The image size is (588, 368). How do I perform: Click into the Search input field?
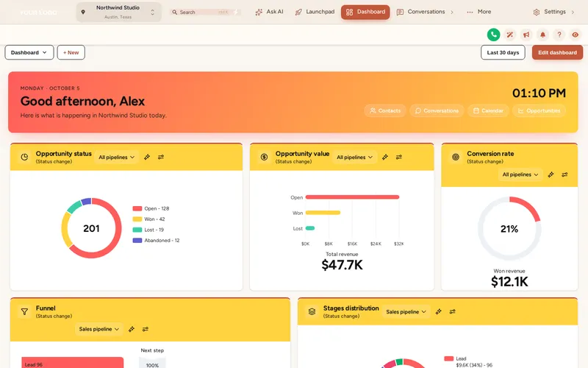click(x=204, y=12)
